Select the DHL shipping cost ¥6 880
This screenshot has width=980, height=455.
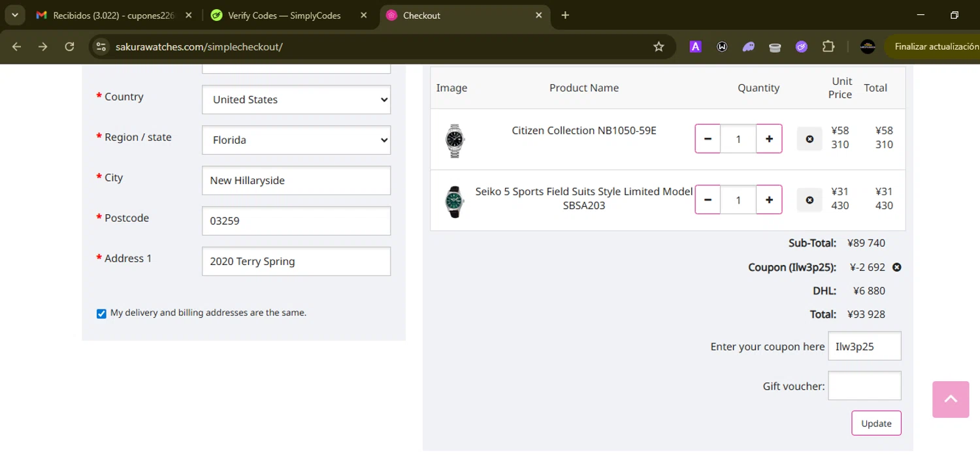tap(869, 290)
